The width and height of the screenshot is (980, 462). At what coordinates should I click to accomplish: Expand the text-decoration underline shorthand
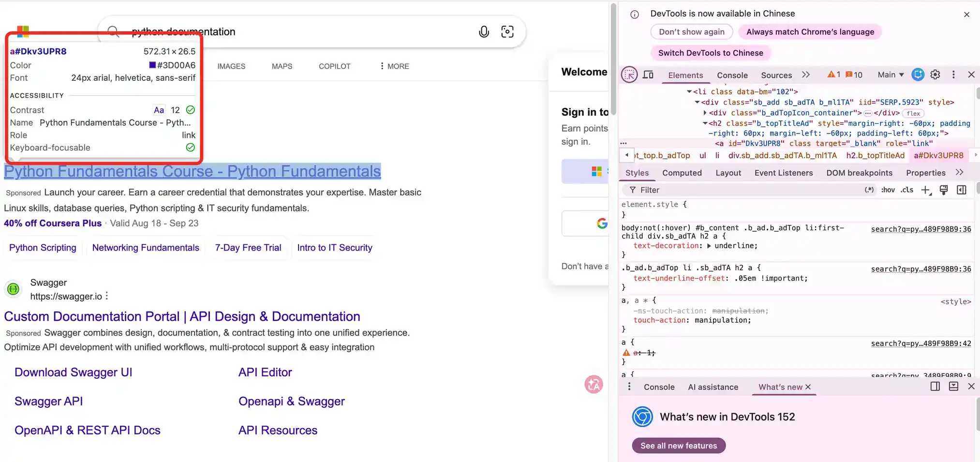coord(709,246)
